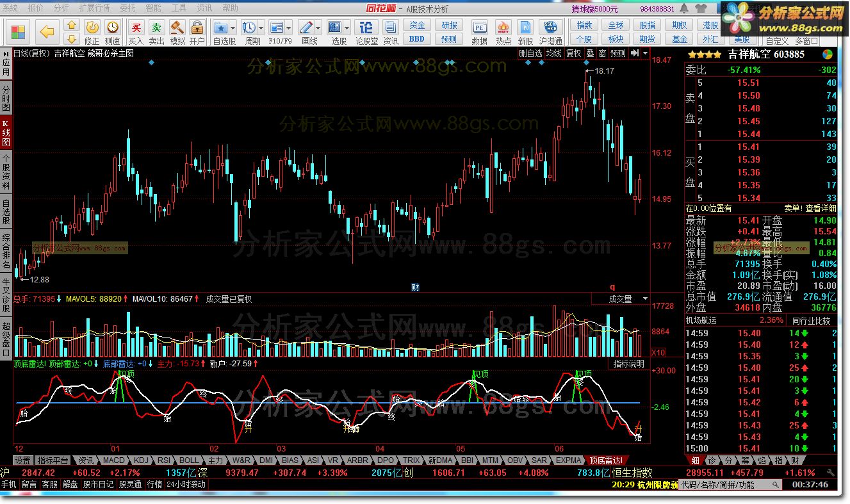The width and height of the screenshot is (850, 504).
Task: Click the 期货 futures button
Action: click(648, 39)
